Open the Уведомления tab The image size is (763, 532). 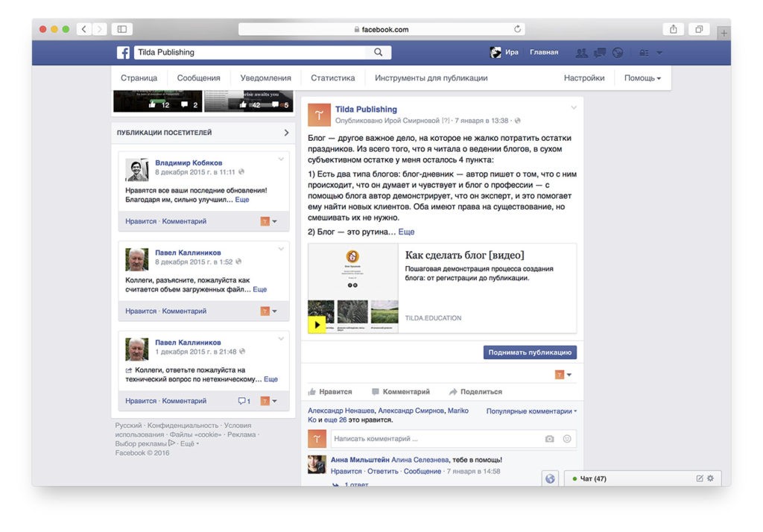click(x=266, y=78)
